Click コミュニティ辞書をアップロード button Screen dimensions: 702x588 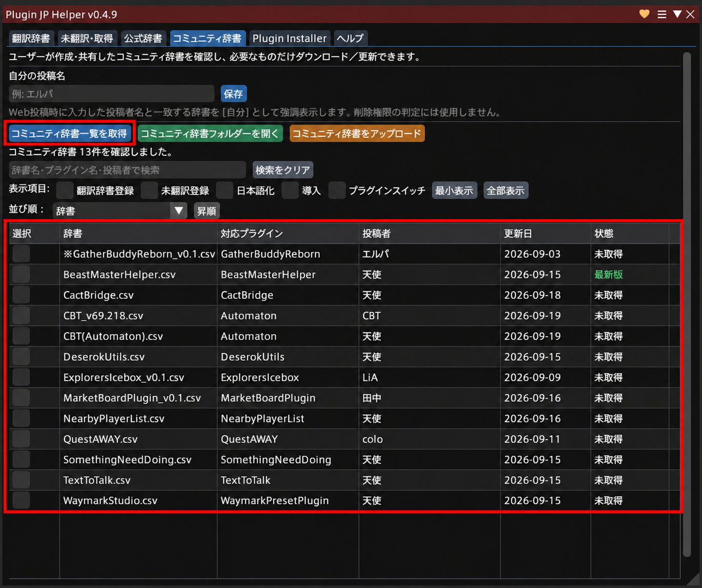(x=357, y=134)
